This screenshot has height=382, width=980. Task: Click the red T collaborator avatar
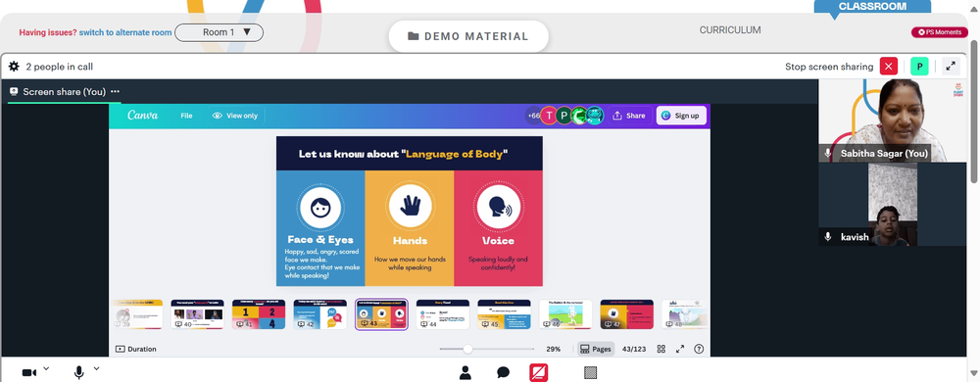click(549, 116)
